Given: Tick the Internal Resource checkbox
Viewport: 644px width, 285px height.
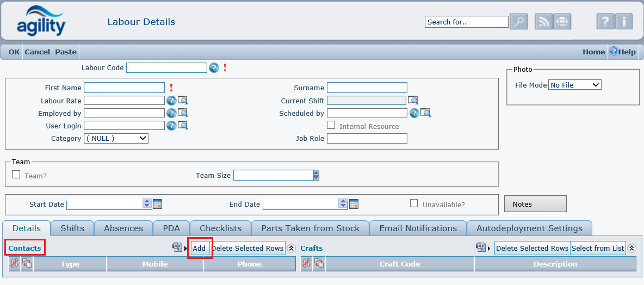Looking at the screenshot, I should (331, 125).
